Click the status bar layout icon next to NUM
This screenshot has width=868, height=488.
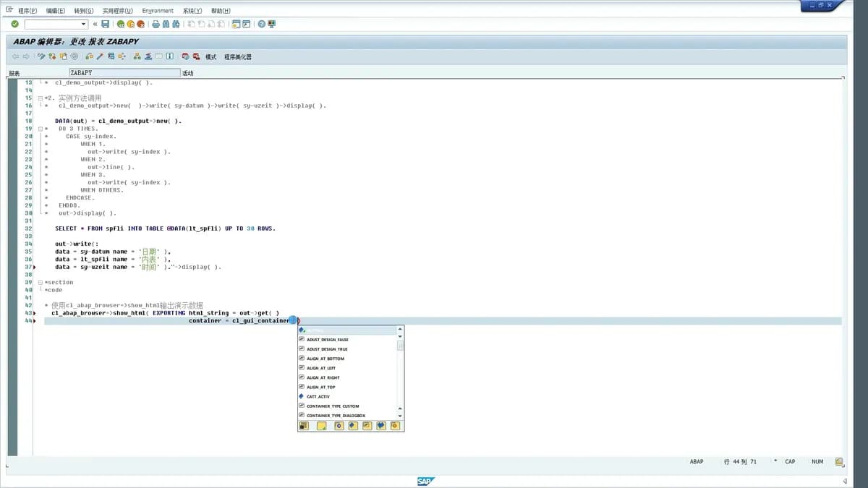[x=839, y=461]
